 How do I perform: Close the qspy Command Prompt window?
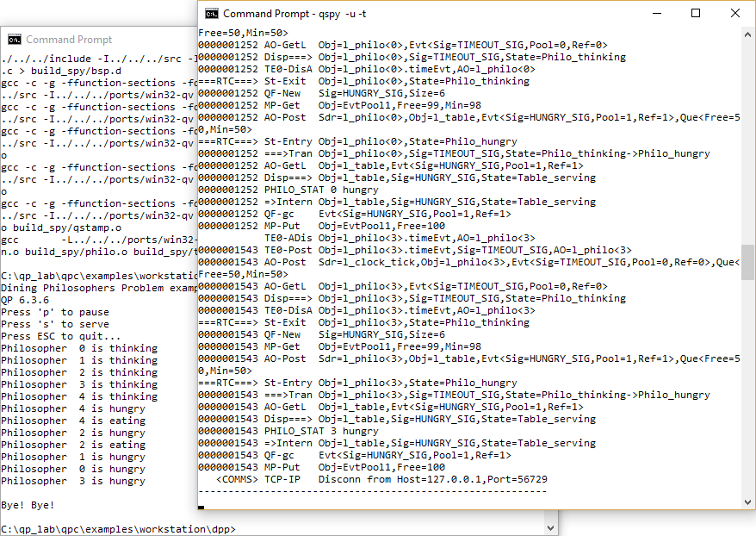(x=735, y=13)
